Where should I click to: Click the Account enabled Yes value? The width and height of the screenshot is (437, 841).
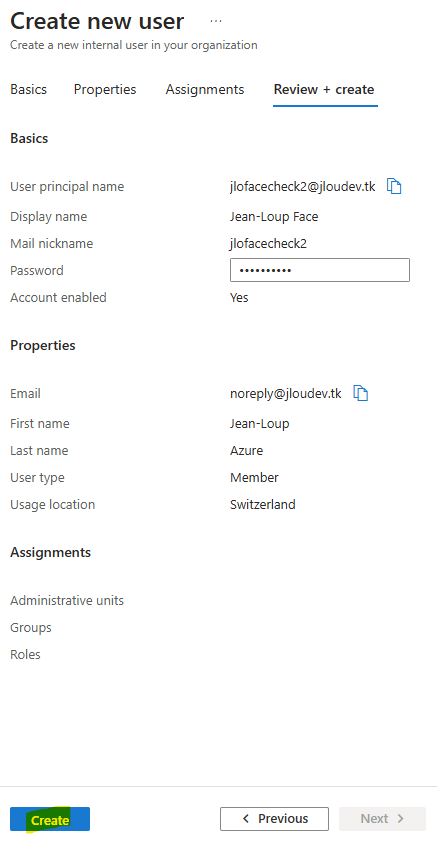239,297
